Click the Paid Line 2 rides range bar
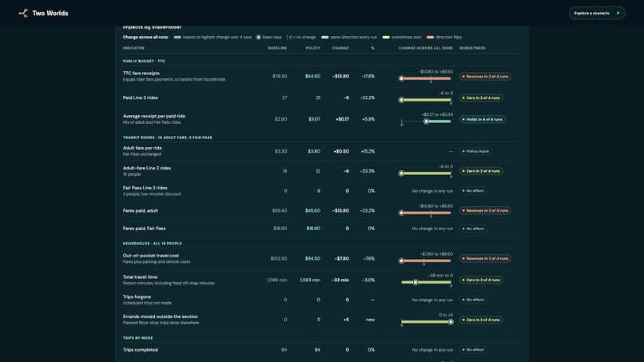Viewport: 644px width, 362px height. coord(427,100)
